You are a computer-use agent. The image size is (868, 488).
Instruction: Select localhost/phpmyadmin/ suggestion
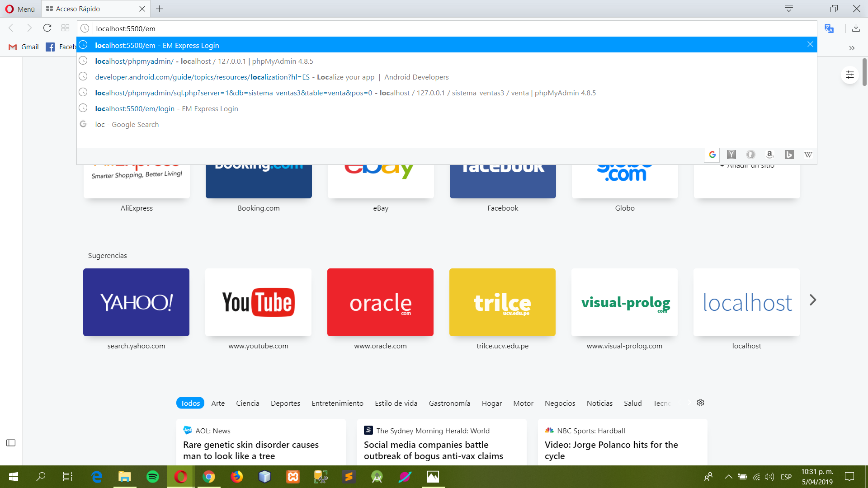(x=447, y=61)
